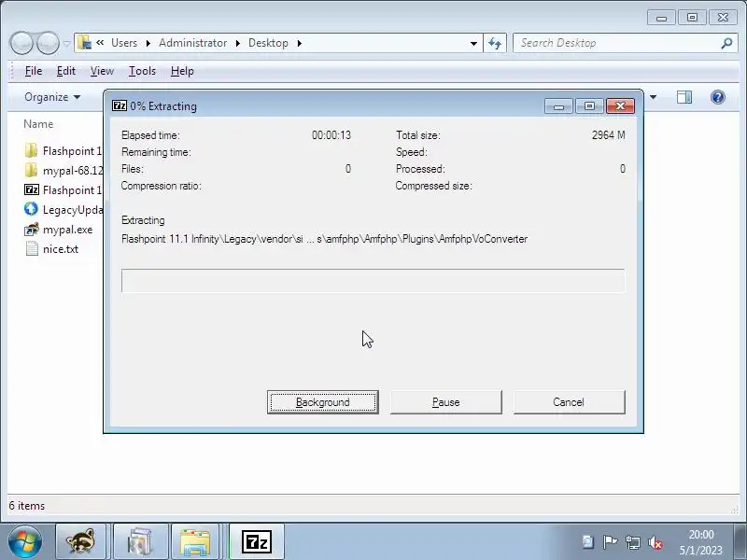The width and height of the screenshot is (747, 560).
Task: Open Mypal raccoon taskbar icon
Action: (x=80, y=542)
